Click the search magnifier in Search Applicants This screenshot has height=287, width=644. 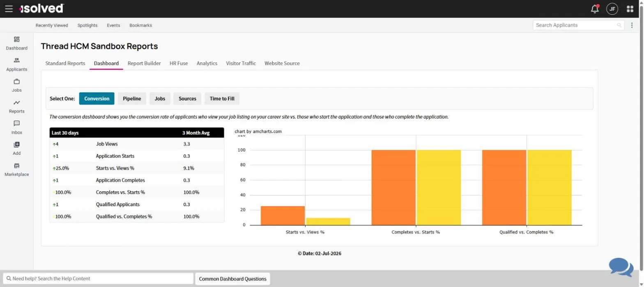pyautogui.click(x=619, y=25)
